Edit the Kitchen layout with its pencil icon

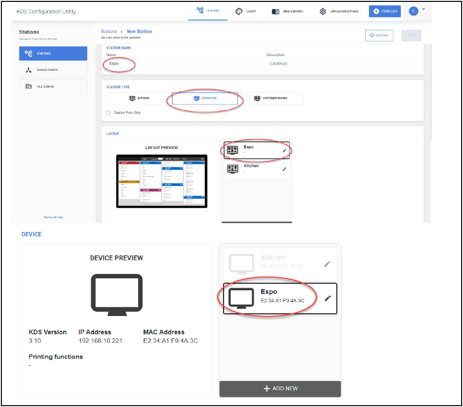[284, 169]
